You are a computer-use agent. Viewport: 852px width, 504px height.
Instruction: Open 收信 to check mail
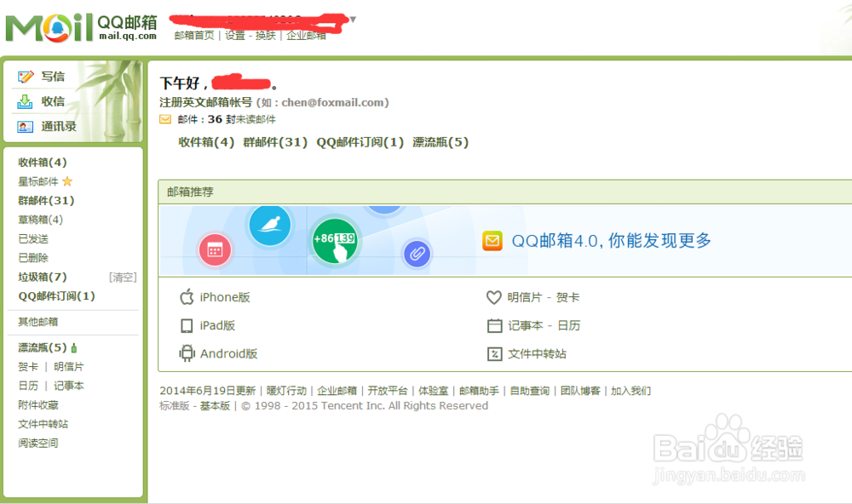pyautogui.click(x=53, y=101)
